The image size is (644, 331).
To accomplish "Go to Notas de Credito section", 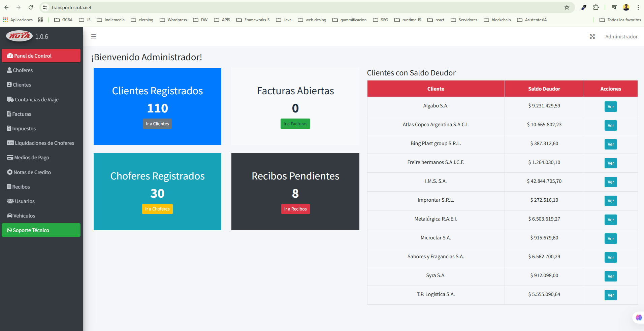I will [32, 172].
